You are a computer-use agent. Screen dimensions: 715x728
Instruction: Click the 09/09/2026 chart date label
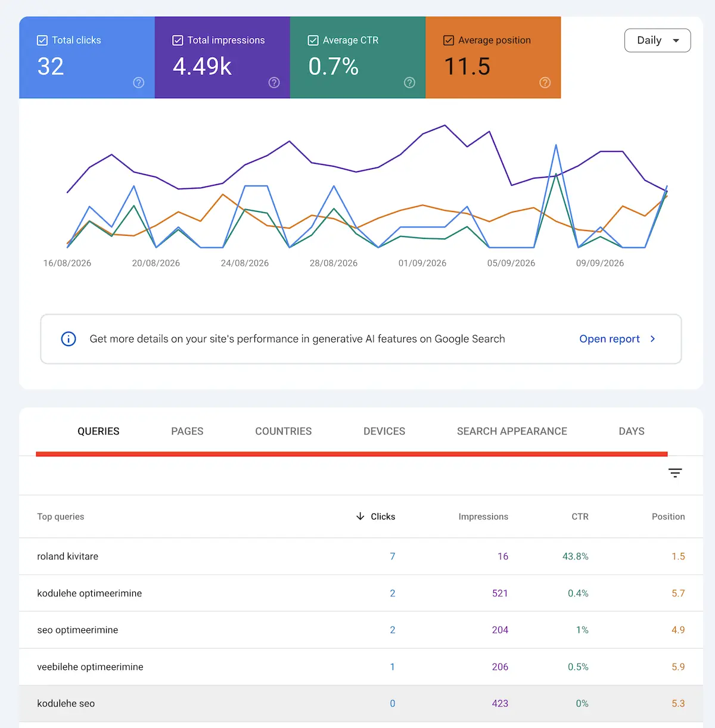[600, 263]
